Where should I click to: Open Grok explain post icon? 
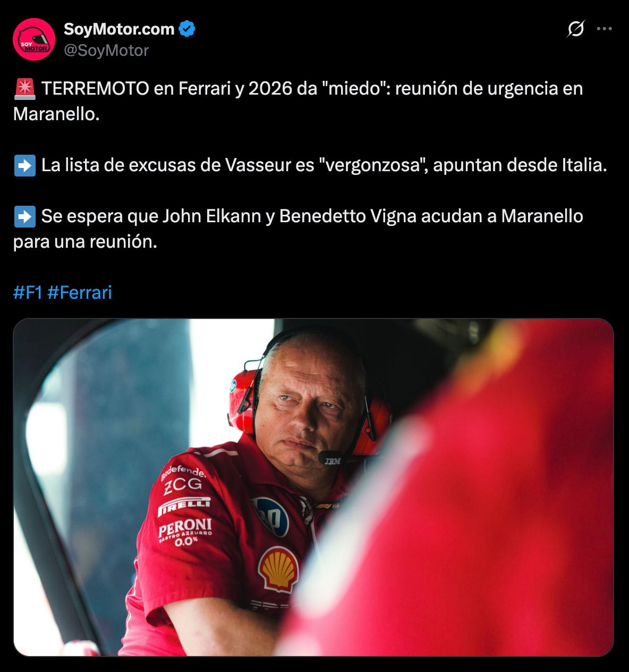click(575, 29)
